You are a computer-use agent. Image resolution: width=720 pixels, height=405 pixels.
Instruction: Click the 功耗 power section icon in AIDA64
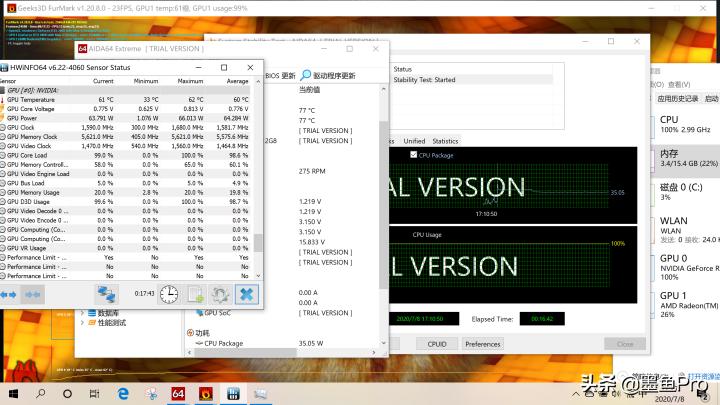pyautogui.click(x=190, y=332)
